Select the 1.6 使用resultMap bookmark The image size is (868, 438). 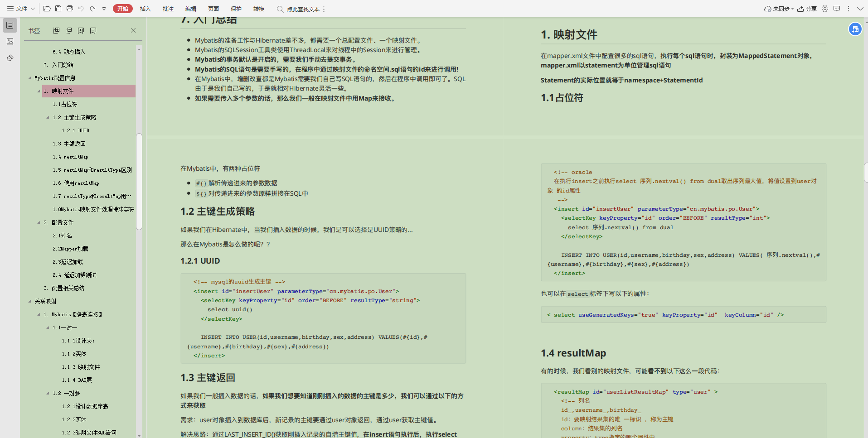click(x=76, y=183)
